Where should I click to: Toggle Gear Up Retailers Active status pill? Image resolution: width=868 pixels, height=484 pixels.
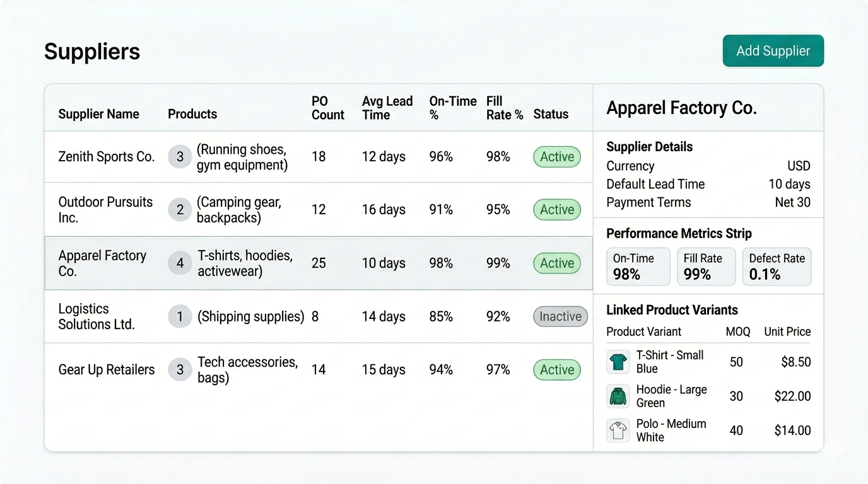coord(557,370)
